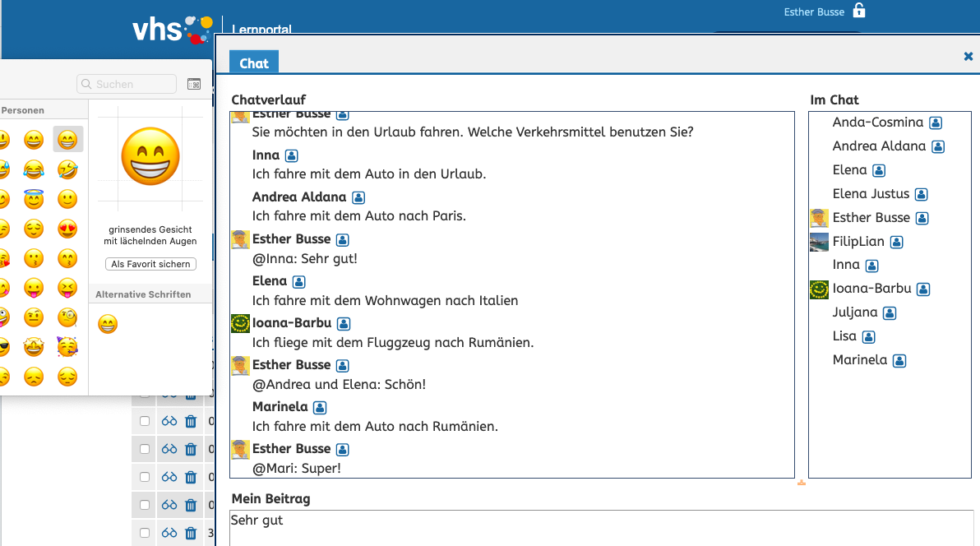Click the padlock icon beside Esther Busse header
This screenshot has width=980, height=546.
coord(859,11)
